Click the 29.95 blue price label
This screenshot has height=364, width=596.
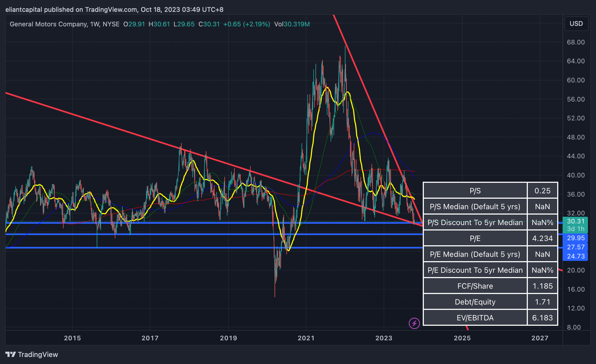[576, 238]
